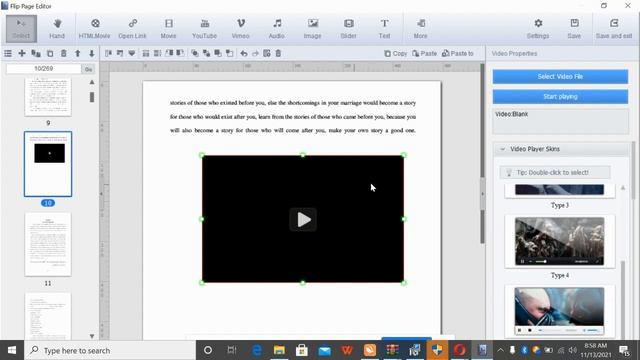
Task: Insert an HTML Movie object
Action: pyautogui.click(x=94, y=29)
